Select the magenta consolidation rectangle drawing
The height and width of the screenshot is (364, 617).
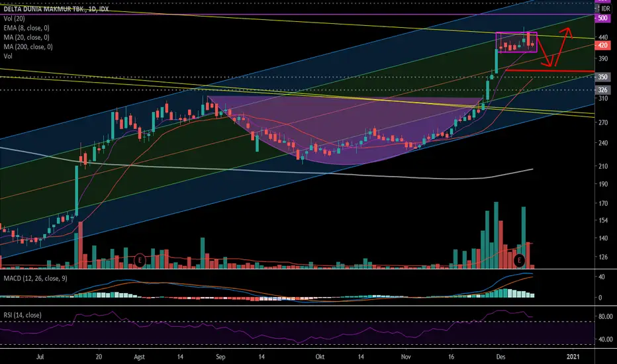pos(516,42)
